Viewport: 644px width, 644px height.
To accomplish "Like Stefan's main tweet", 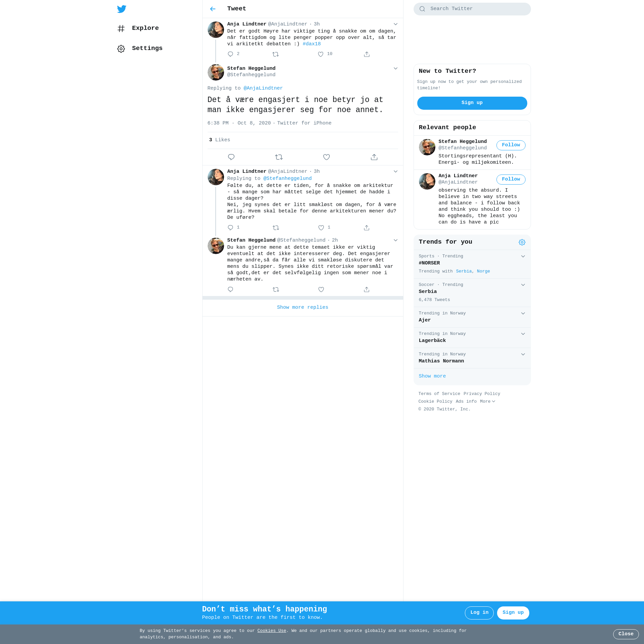I will 326,157.
